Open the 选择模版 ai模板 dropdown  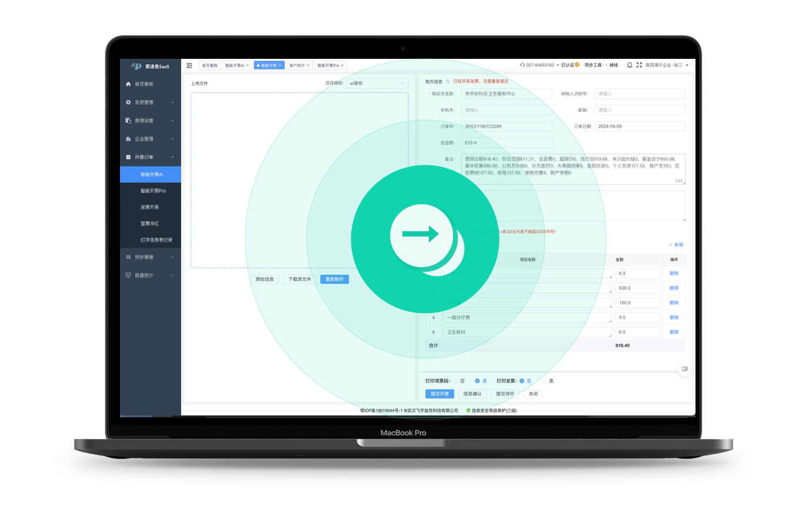(x=377, y=83)
